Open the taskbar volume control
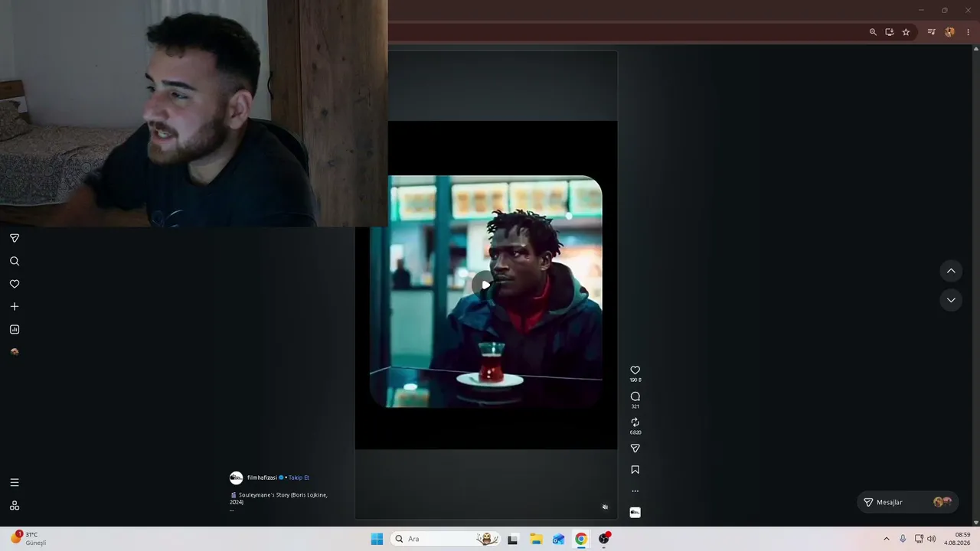The width and height of the screenshot is (980, 551). pyautogui.click(x=932, y=539)
